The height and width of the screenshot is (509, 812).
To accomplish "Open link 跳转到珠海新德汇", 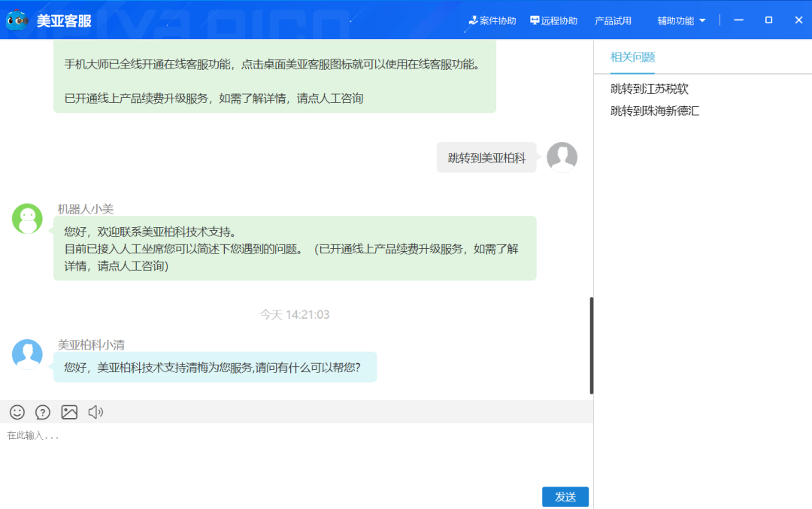I will pos(655,111).
